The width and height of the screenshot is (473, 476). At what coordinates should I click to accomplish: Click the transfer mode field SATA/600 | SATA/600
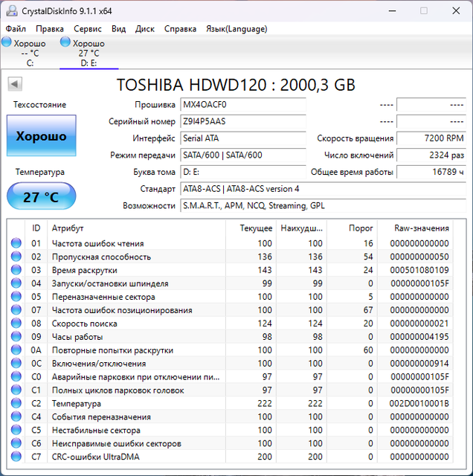tap(243, 155)
